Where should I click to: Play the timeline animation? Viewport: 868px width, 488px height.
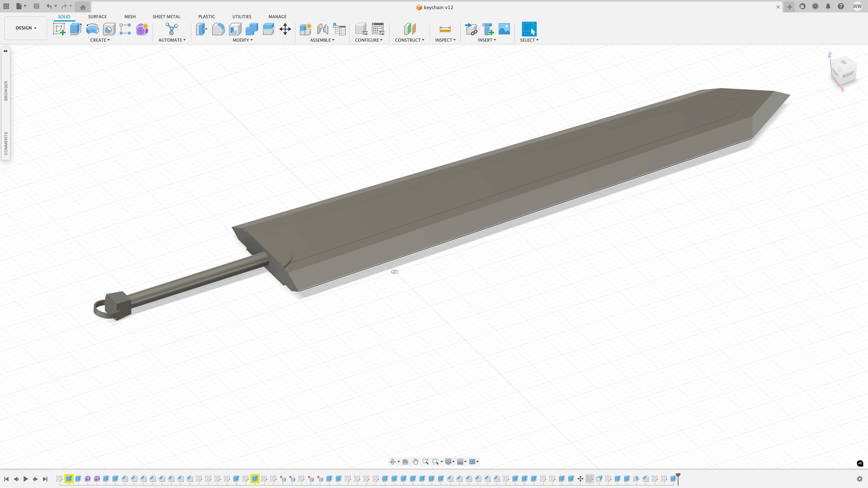(26, 479)
